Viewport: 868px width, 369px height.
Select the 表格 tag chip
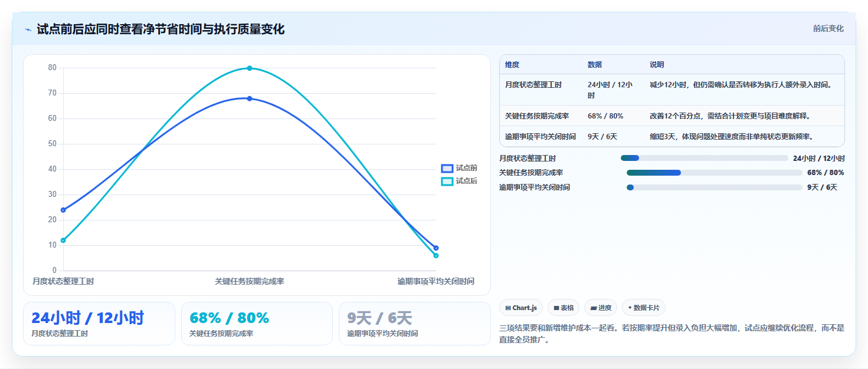(x=564, y=308)
